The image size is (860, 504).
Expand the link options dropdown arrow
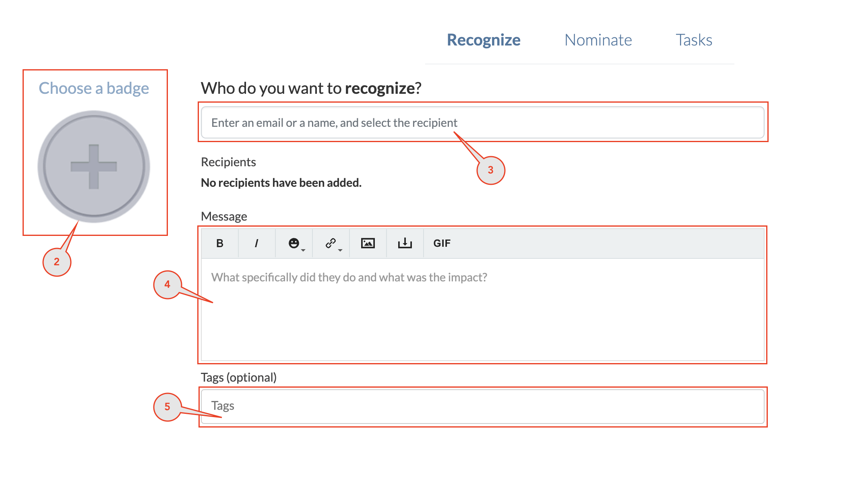pyautogui.click(x=341, y=250)
